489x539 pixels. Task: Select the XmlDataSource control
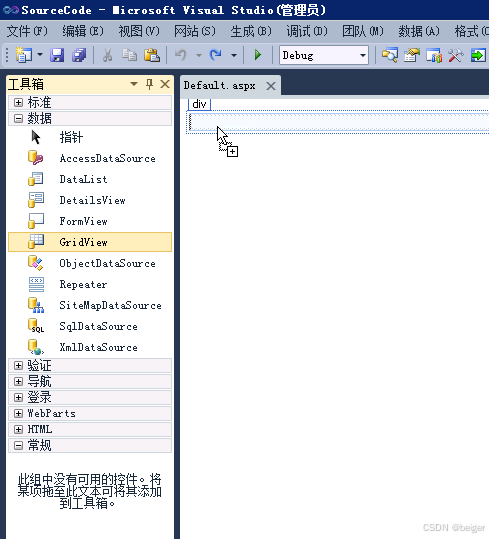tap(90, 347)
